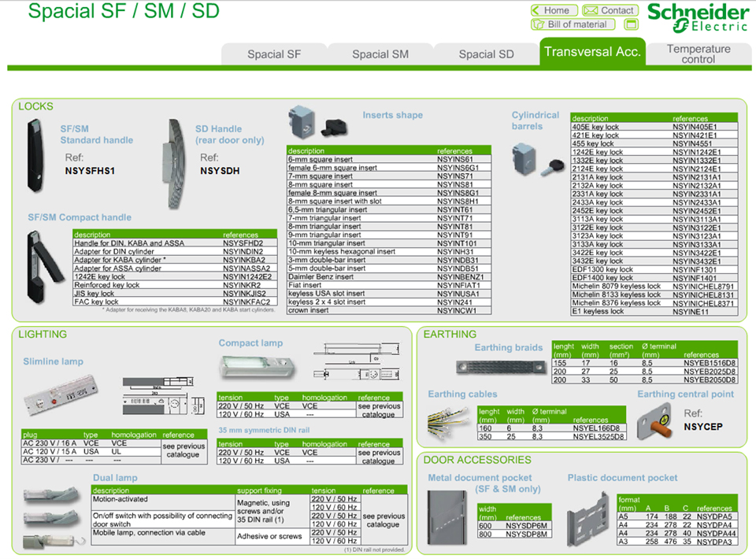756x559 pixels.
Task: Select reference NSYEL166D8
Action: (x=597, y=428)
